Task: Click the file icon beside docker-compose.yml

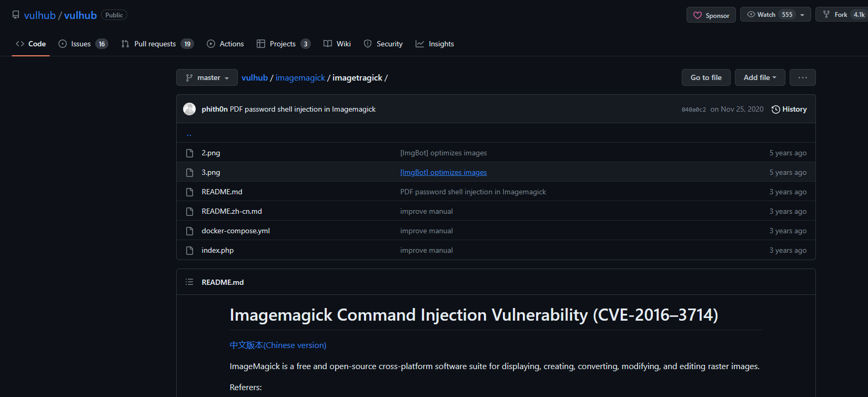Action: tap(190, 231)
